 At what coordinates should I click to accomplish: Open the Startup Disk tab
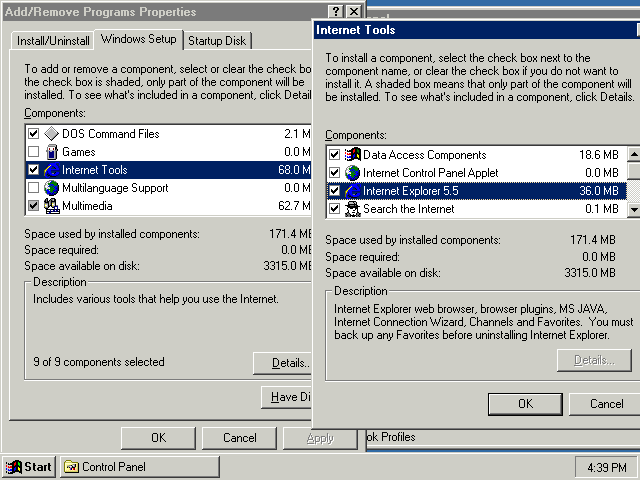[x=217, y=41]
